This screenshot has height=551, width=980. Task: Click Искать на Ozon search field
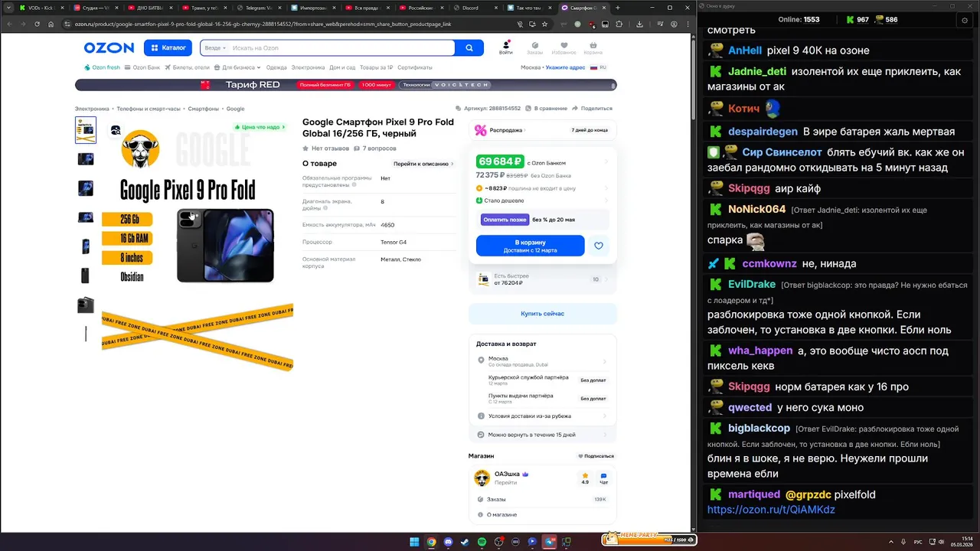341,48
